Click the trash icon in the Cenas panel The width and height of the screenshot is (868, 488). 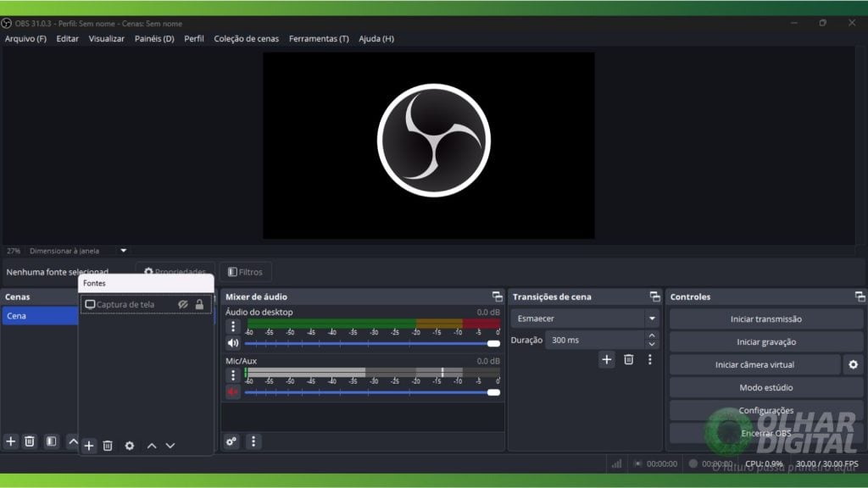30,441
